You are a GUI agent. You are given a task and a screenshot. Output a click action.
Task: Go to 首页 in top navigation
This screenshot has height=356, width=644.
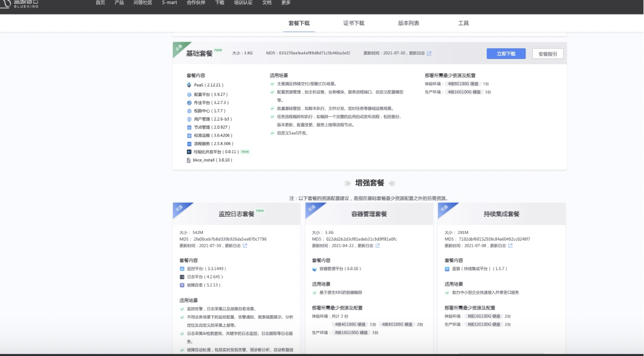100,3
